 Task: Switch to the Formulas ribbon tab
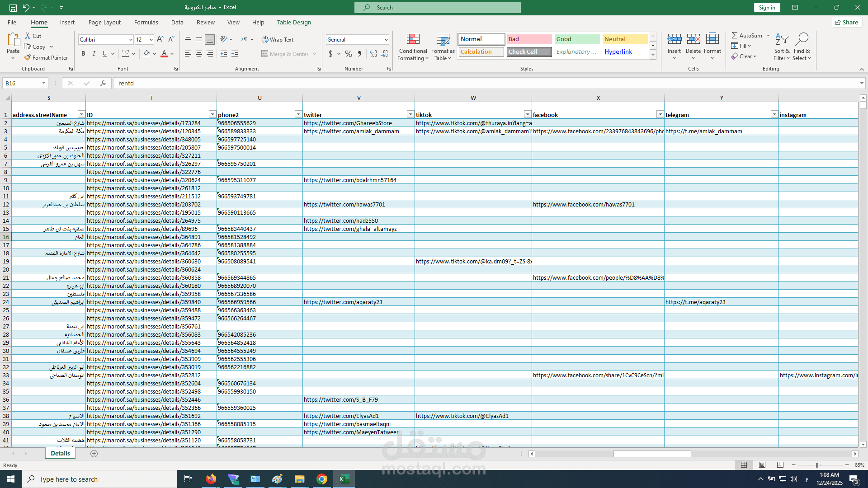[146, 22]
